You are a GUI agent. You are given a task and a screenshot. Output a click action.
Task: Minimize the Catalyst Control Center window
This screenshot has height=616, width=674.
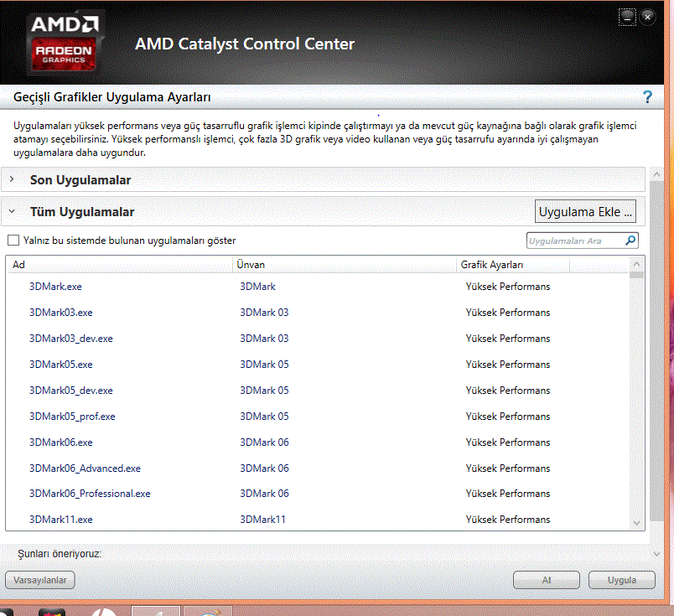(627, 18)
